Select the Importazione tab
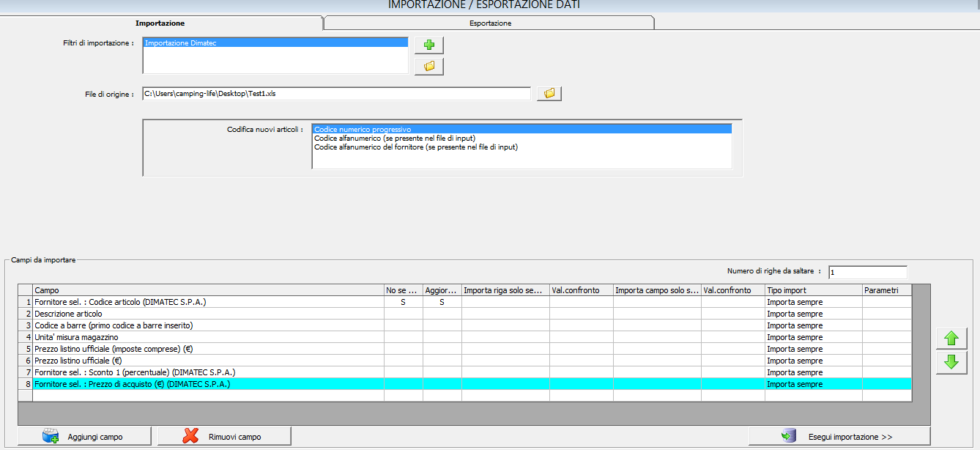 point(160,23)
